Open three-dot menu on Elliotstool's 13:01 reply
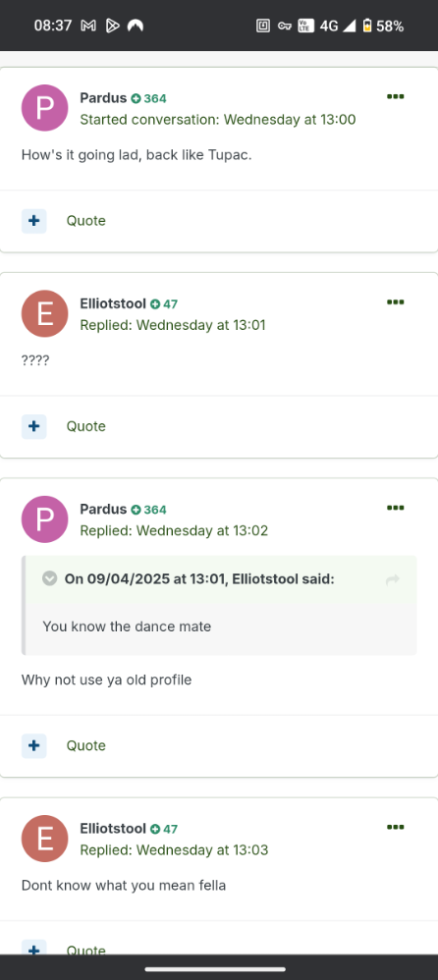 (395, 301)
